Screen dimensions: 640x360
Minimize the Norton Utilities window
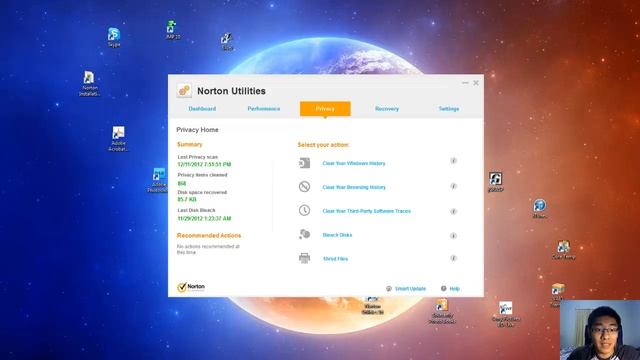point(465,83)
